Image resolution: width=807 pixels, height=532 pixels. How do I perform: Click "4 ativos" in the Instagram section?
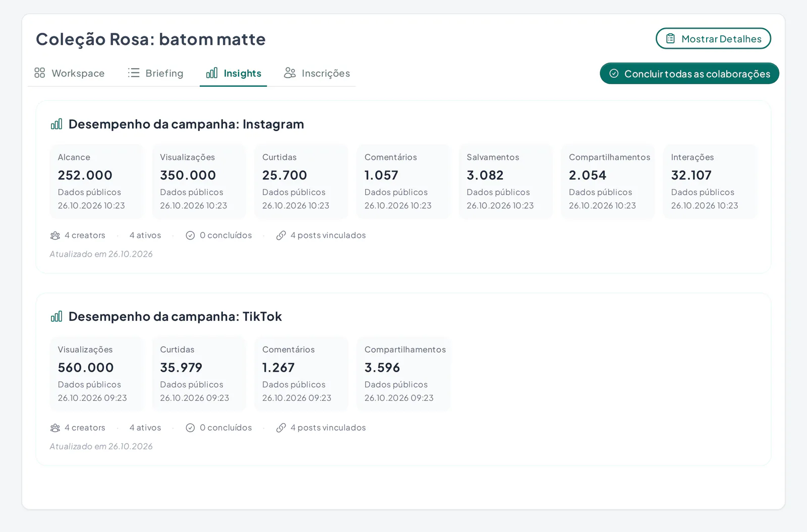tap(145, 235)
